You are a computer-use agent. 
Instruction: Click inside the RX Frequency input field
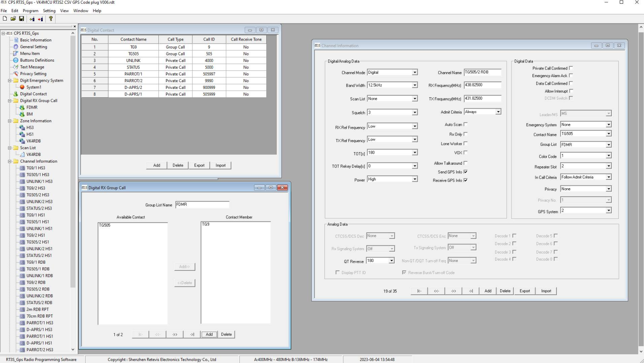pos(482,85)
